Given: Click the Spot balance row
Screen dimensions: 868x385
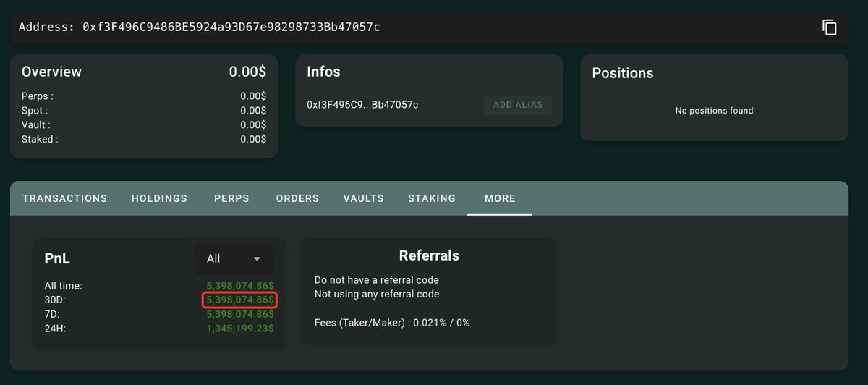Looking at the screenshot, I should click(144, 110).
